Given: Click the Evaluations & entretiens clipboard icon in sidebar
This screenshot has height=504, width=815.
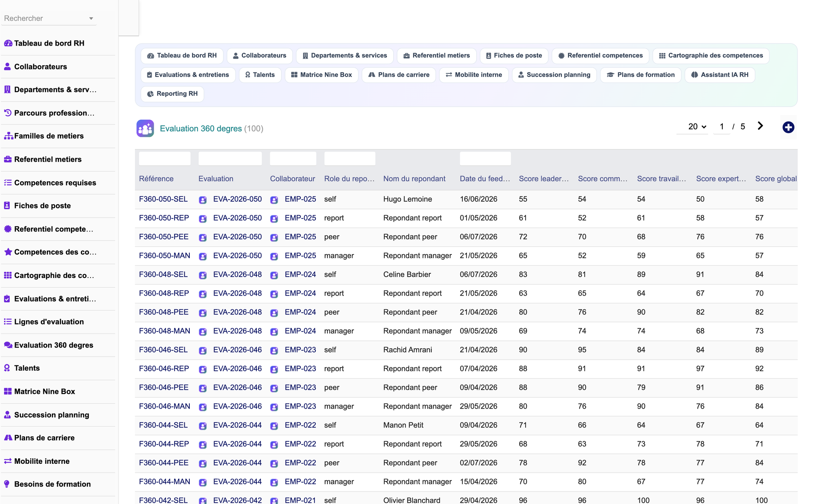Looking at the screenshot, I should 7,298.
